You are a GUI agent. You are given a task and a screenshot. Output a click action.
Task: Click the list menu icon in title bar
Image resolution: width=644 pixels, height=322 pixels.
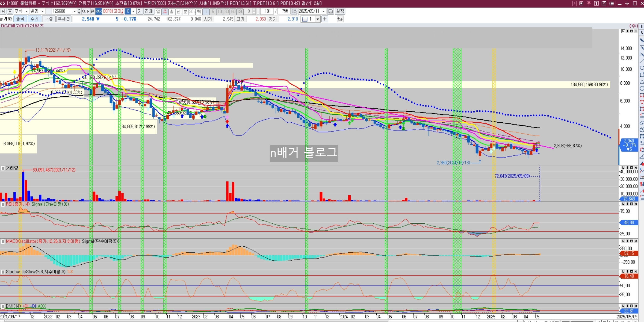(x=612, y=3)
